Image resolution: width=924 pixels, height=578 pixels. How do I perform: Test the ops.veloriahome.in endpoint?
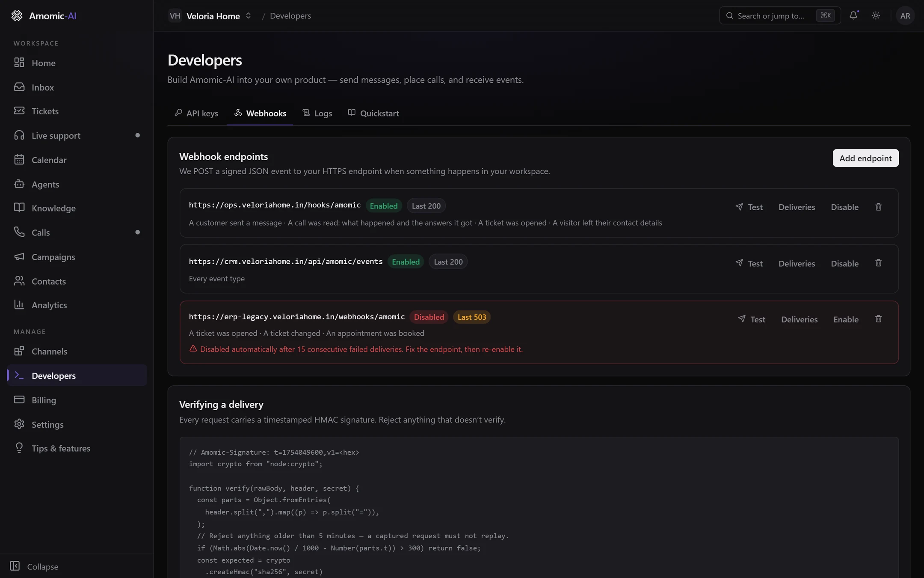tap(749, 207)
